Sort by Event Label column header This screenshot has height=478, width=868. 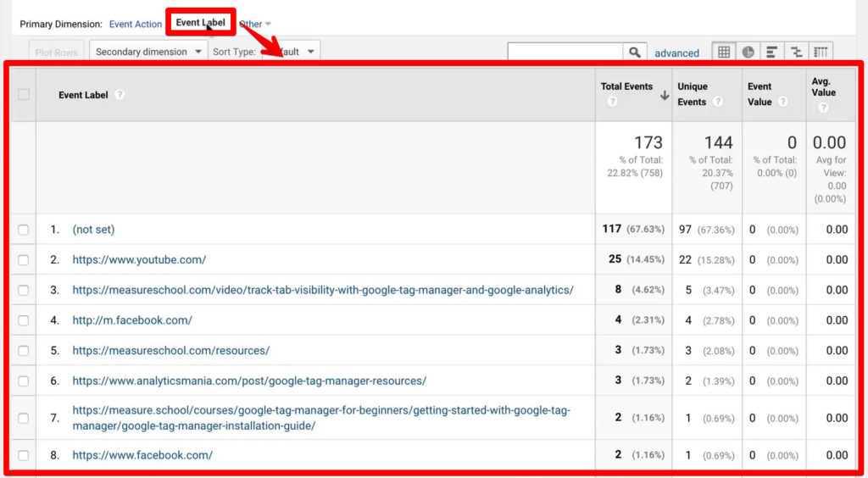click(83, 95)
